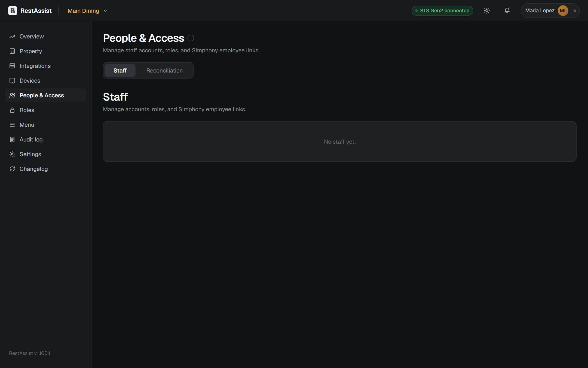Open Settings from sidebar
The height and width of the screenshot is (368, 588).
[45, 154]
